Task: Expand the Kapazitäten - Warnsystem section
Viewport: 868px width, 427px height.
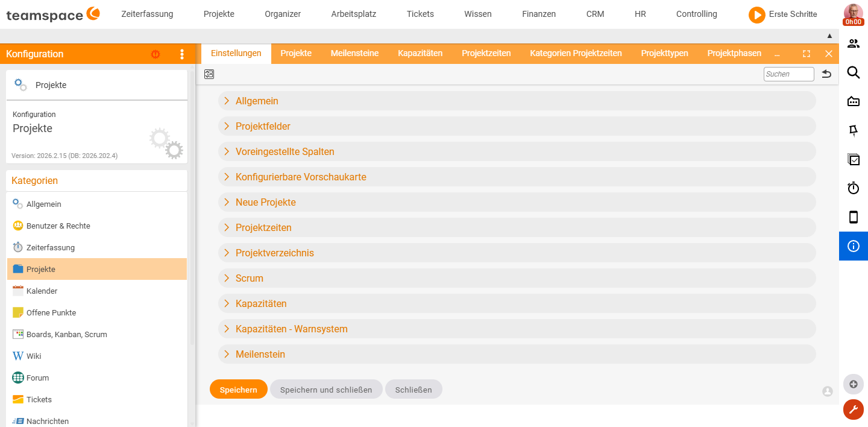Action: coord(517,329)
